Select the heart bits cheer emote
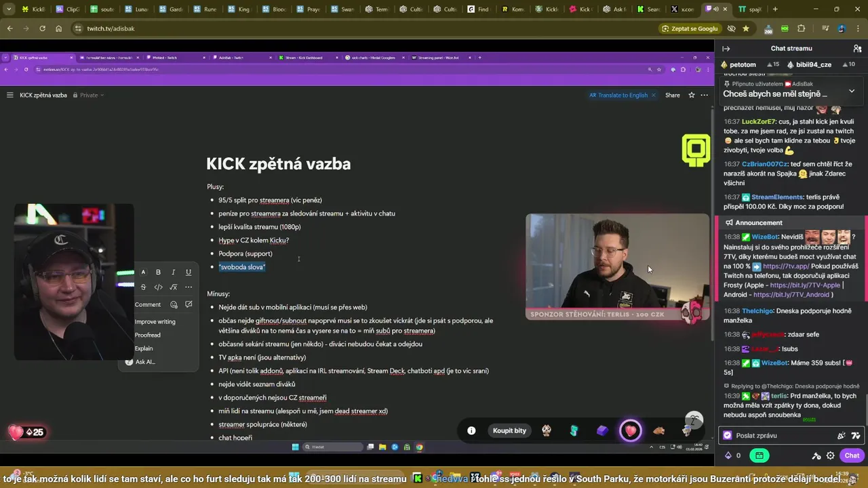This screenshot has width=868, height=488. click(x=631, y=430)
